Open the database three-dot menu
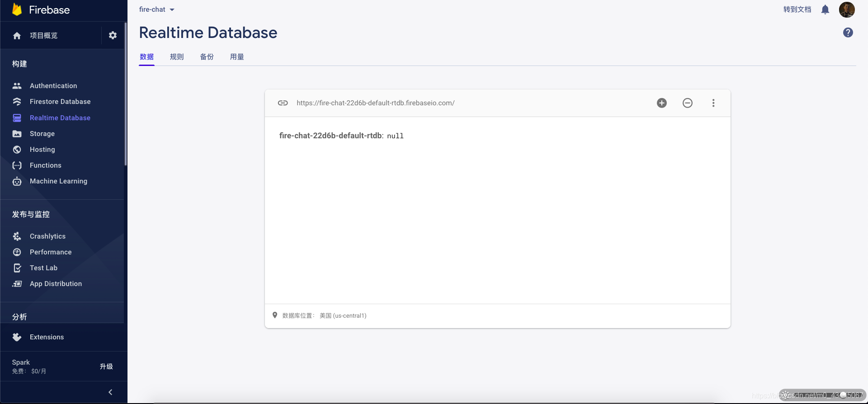 pos(713,103)
